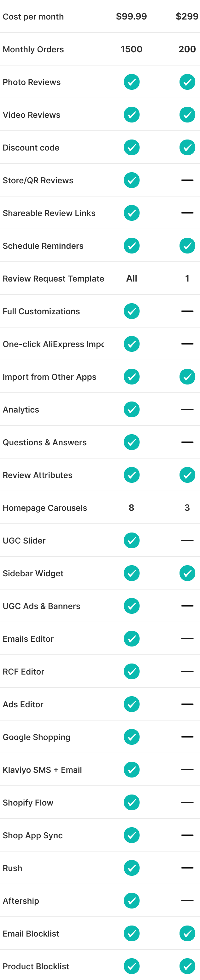Click the 1500 monthly orders value
This screenshot has width=200, height=980.
point(132,49)
